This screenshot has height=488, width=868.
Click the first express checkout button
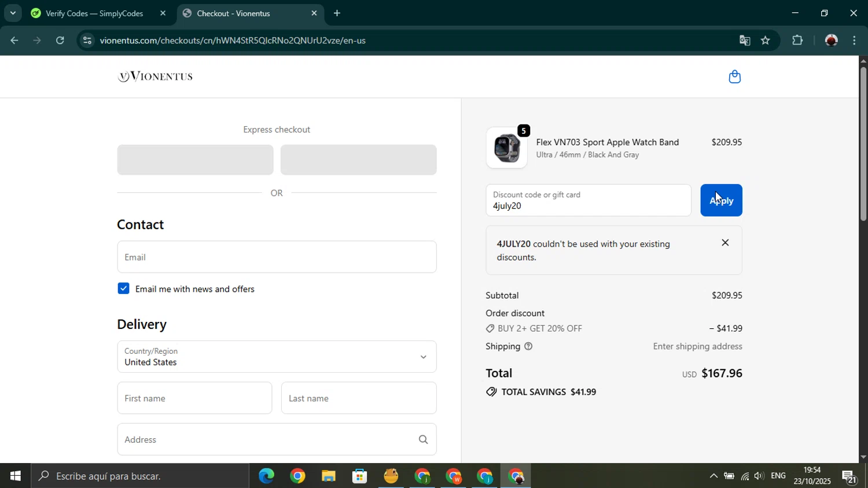click(195, 160)
